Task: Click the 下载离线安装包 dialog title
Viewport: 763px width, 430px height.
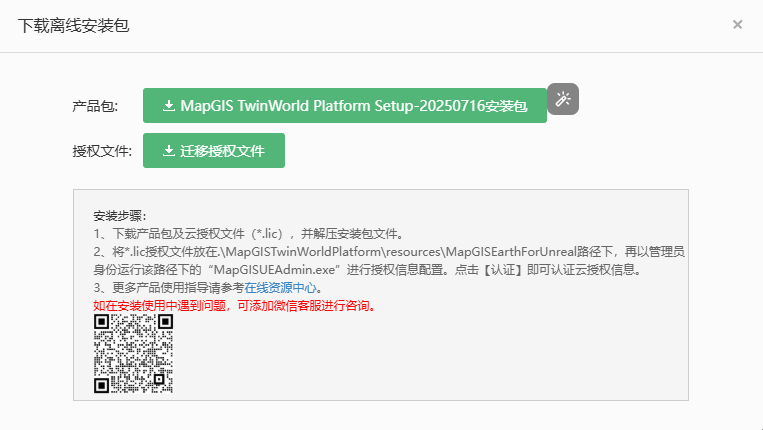Action: [73, 25]
